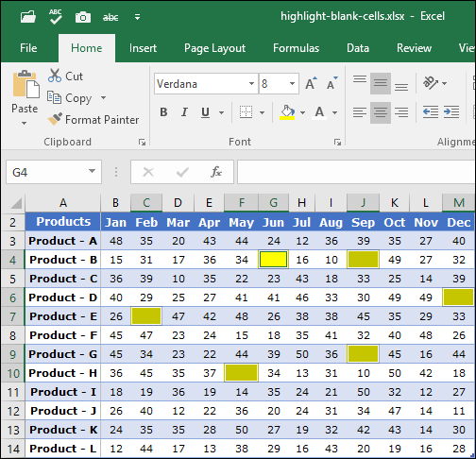Switch to the Home tab

(87, 48)
